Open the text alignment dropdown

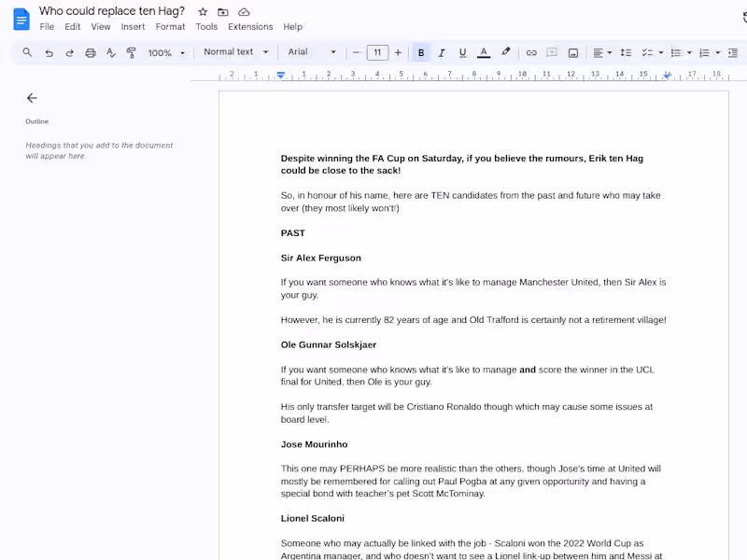(x=602, y=53)
